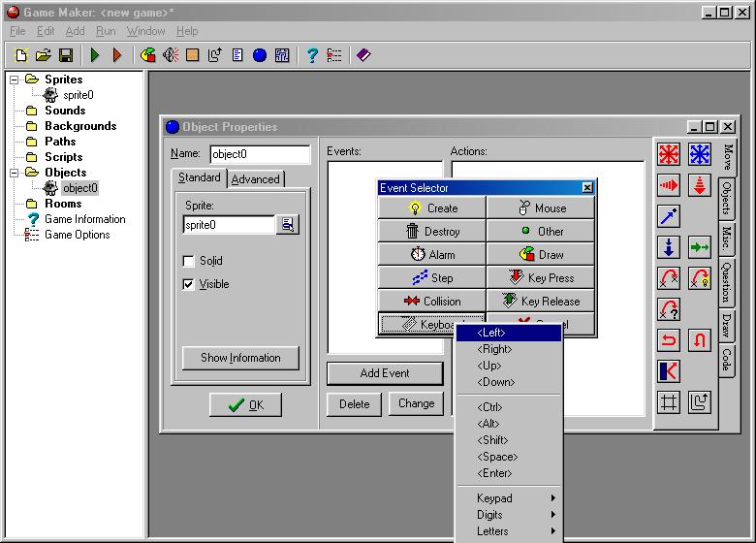Choose <Space> from the key menu
This screenshot has width=756, height=543.
pyautogui.click(x=497, y=457)
